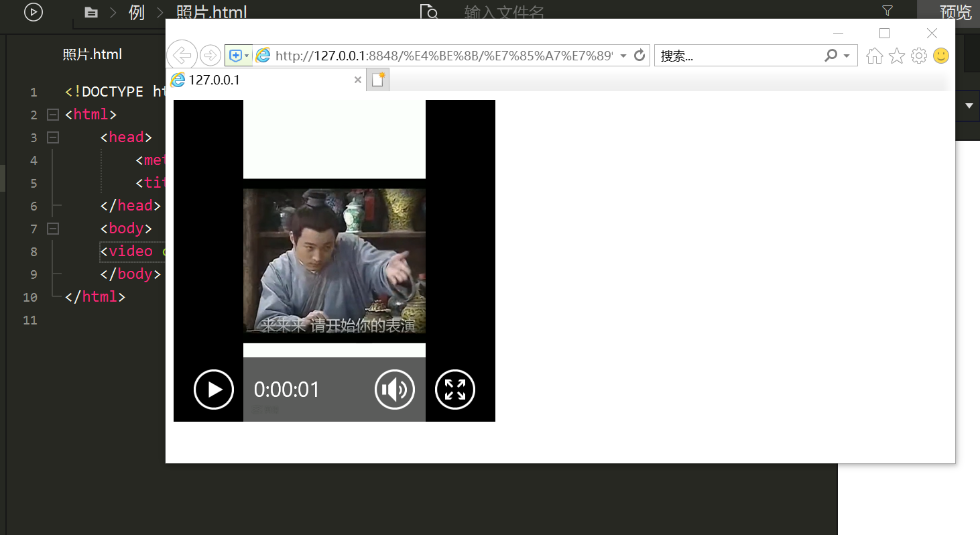The height and width of the screenshot is (535, 980).
Task: Click the closing </html> tag text
Action: pyautogui.click(x=95, y=296)
